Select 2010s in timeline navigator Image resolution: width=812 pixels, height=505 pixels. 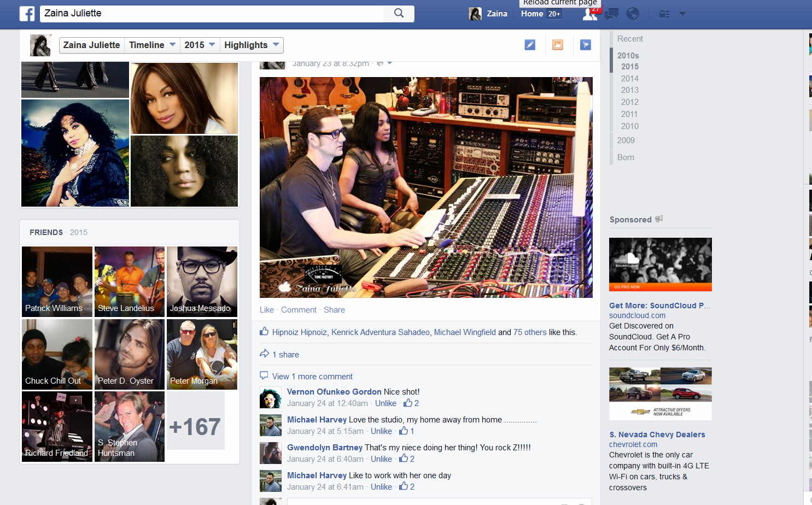pos(628,56)
